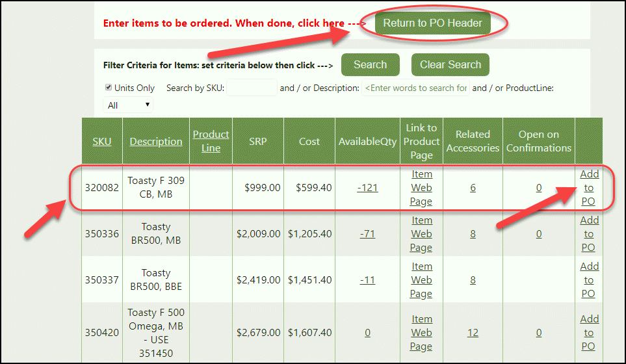The height and width of the screenshot is (364, 626).
Task: Sort by Product Line column header
Action: pyautogui.click(x=211, y=141)
